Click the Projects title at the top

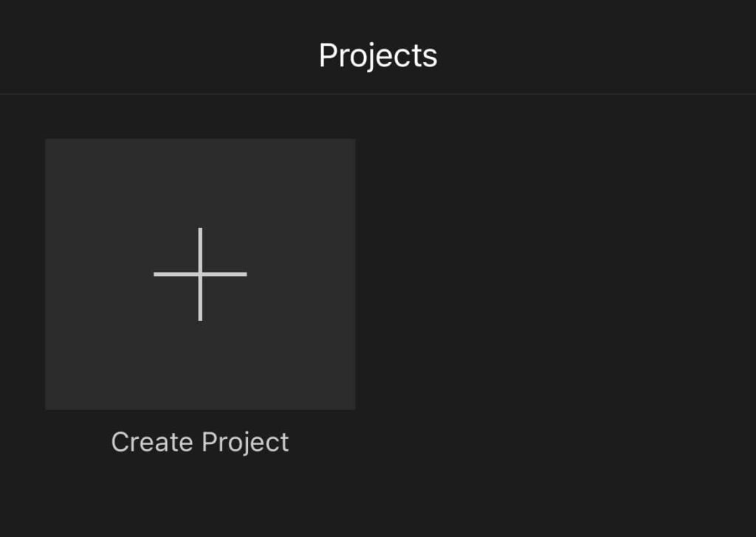tap(378, 54)
